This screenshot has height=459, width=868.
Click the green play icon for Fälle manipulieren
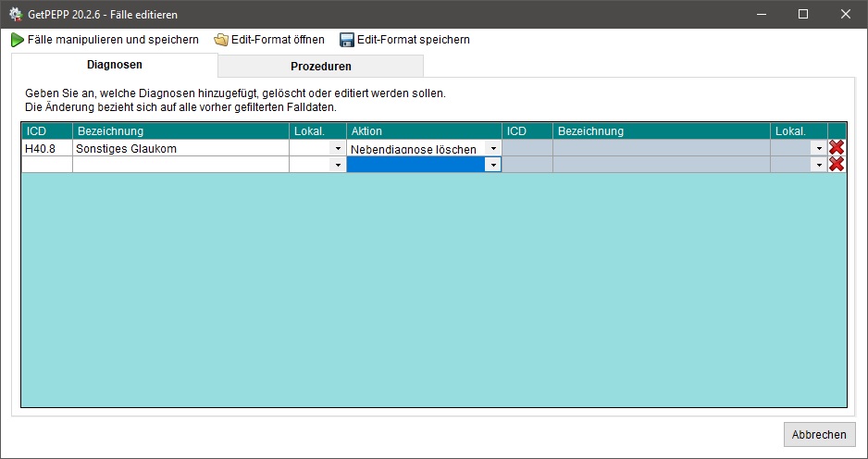click(18, 40)
